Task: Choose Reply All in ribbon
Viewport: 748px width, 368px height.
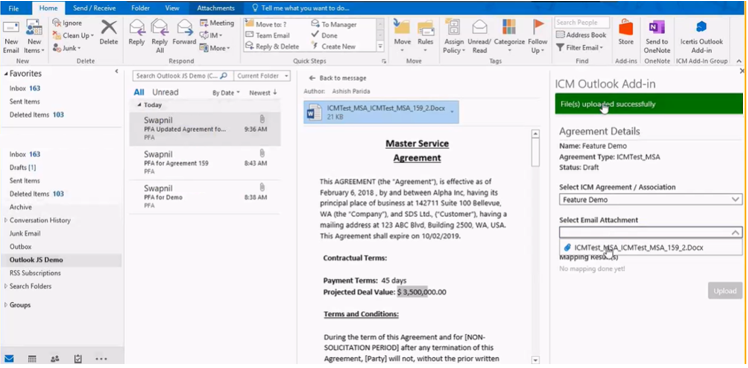Action: click(160, 36)
